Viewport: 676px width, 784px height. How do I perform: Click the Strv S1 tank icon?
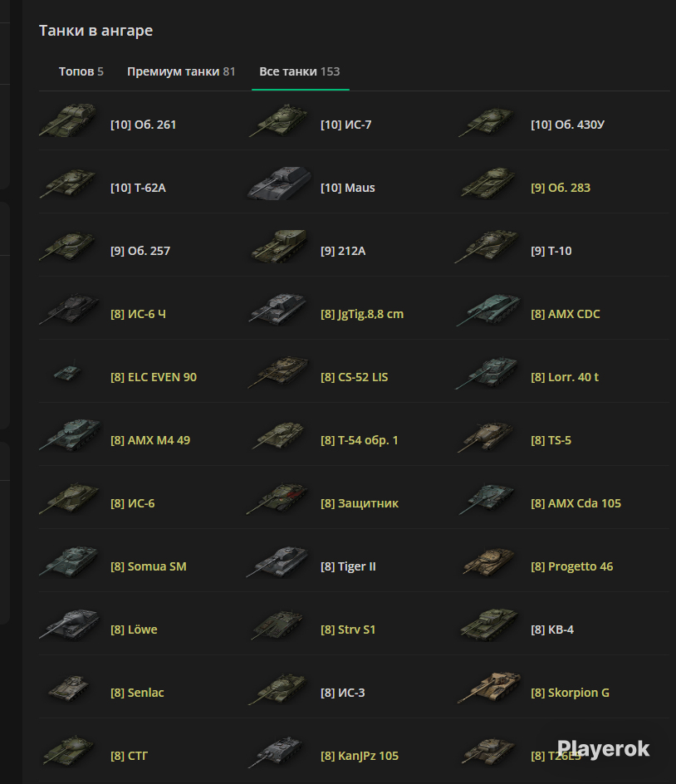point(278,625)
